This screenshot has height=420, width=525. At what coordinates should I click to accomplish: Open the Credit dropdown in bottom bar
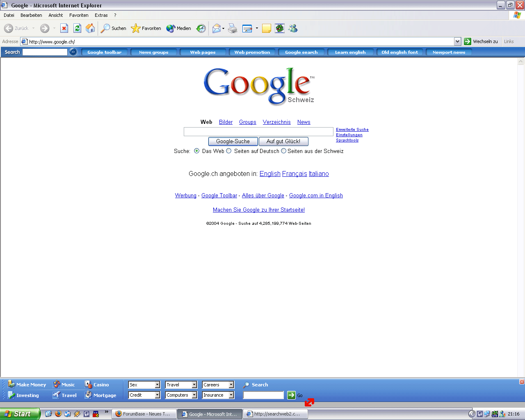pyautogui.click(x=144, y=395)
